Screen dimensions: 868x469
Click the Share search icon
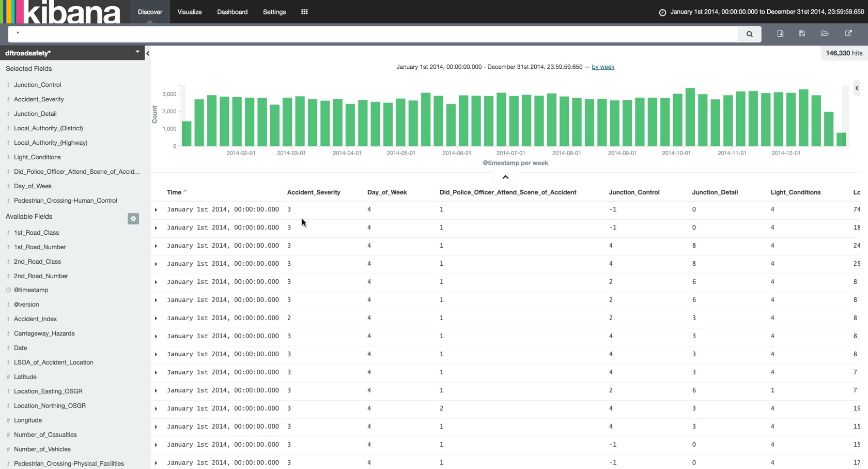click(848, 34)
